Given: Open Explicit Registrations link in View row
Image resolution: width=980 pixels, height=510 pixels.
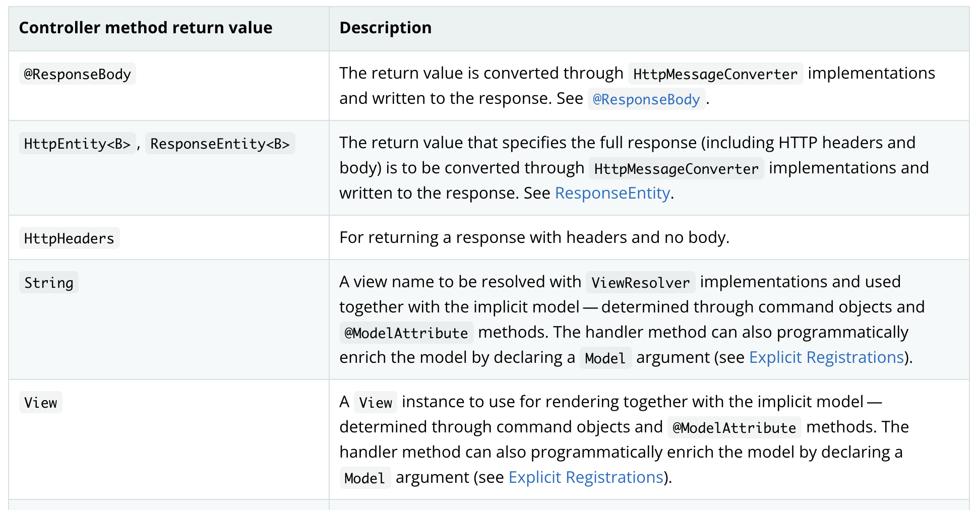Looking at the screenshot, I should pyautogui.click(x=586, y=477).
